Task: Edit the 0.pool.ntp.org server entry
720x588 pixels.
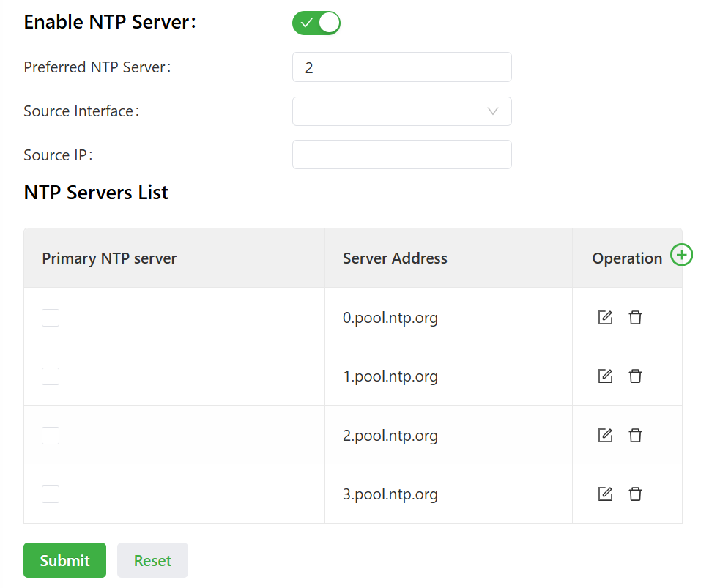Action: [605, 318]
